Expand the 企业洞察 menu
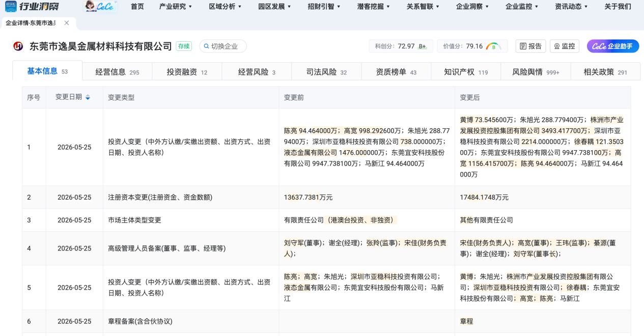 pos(472,7)
